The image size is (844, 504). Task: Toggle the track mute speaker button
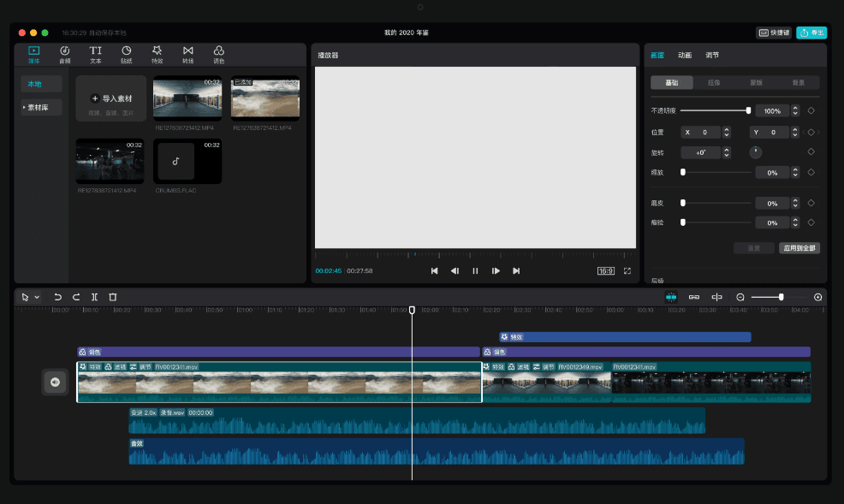pyautogui.click(x=55, y=382)
